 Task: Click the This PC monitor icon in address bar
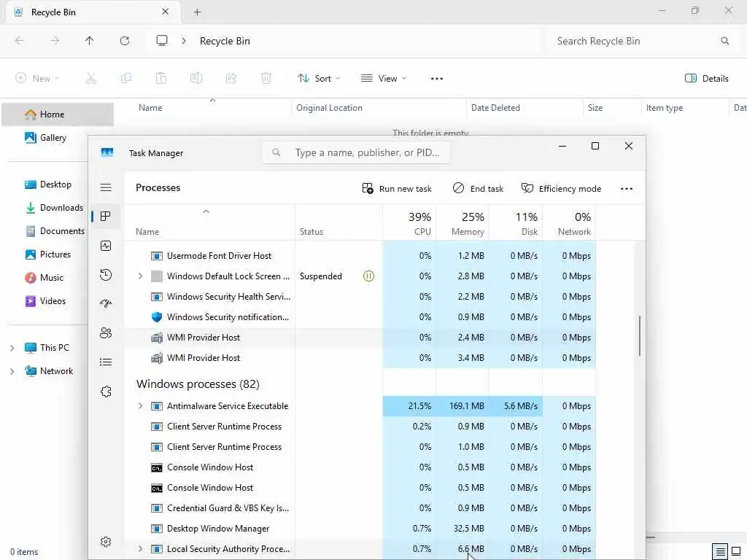point(162,41)
